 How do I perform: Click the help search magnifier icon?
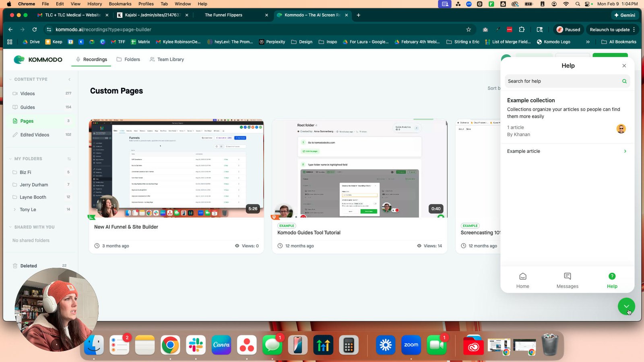coord(624,81)
